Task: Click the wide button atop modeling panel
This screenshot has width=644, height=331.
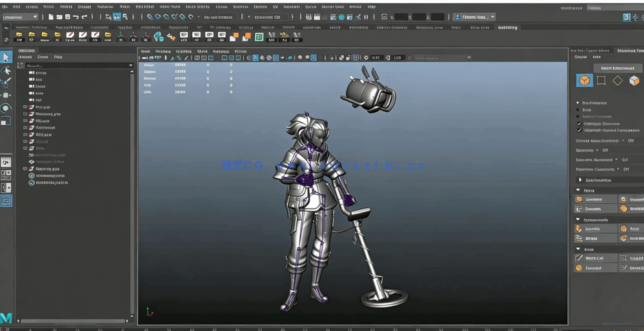Action: [x=618, y=68]
